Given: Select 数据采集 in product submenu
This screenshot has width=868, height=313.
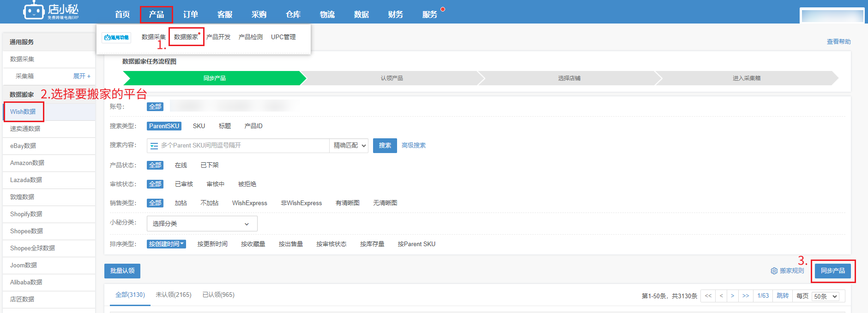Looking at the screenshot, I should (153, 37).
